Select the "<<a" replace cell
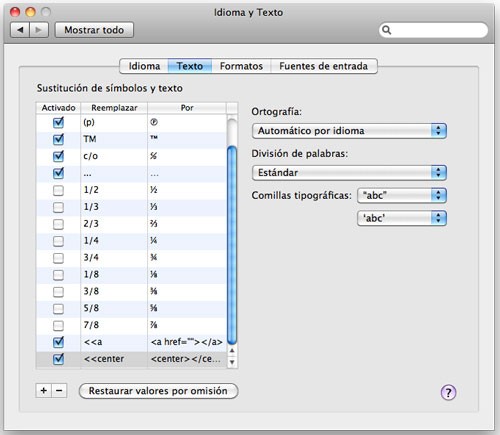The height and width of the screenshot is (435, 500). pos(114,342)
